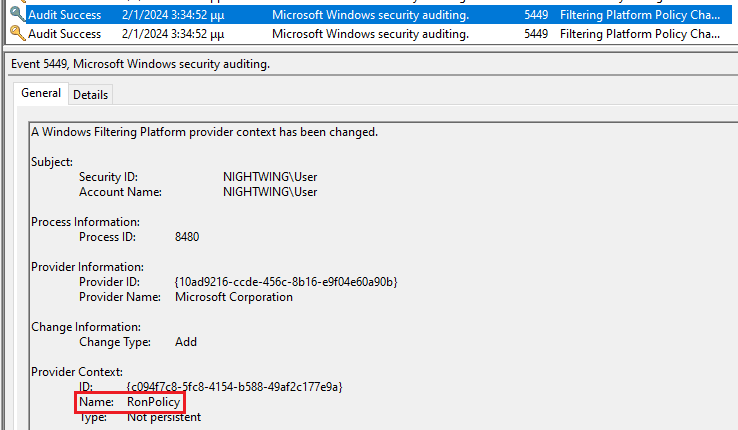This screenshot has width=738, height=430.
Task: Click the Provider Context: section label
Action: tap(77, 372)
